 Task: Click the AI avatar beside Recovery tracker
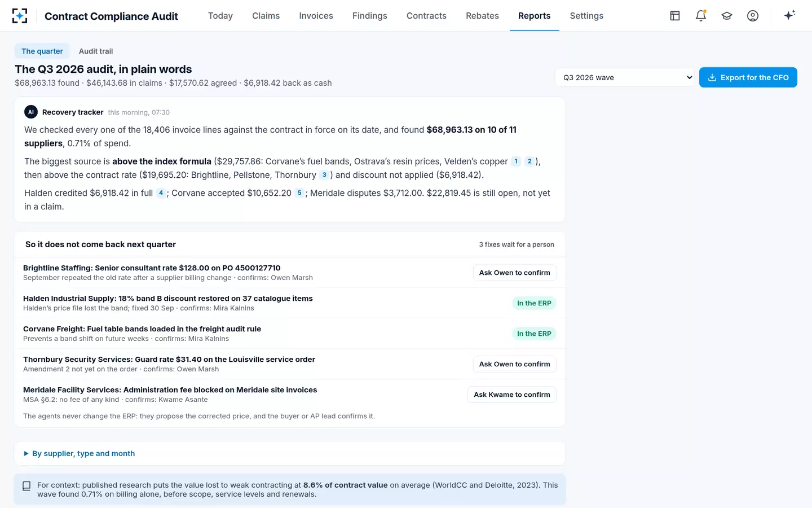[x=31, y=112]
